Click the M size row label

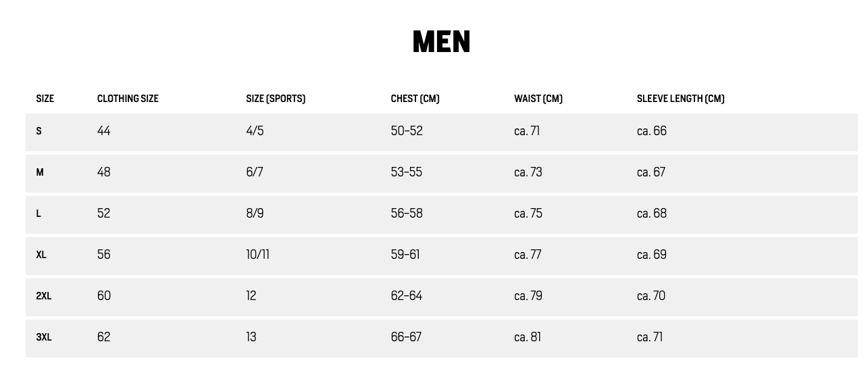tap(40, 172)
